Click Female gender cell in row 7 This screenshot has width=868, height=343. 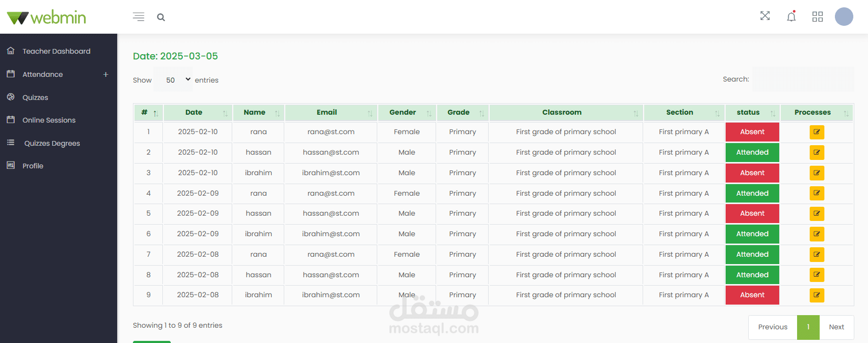[x=407, y=255]
